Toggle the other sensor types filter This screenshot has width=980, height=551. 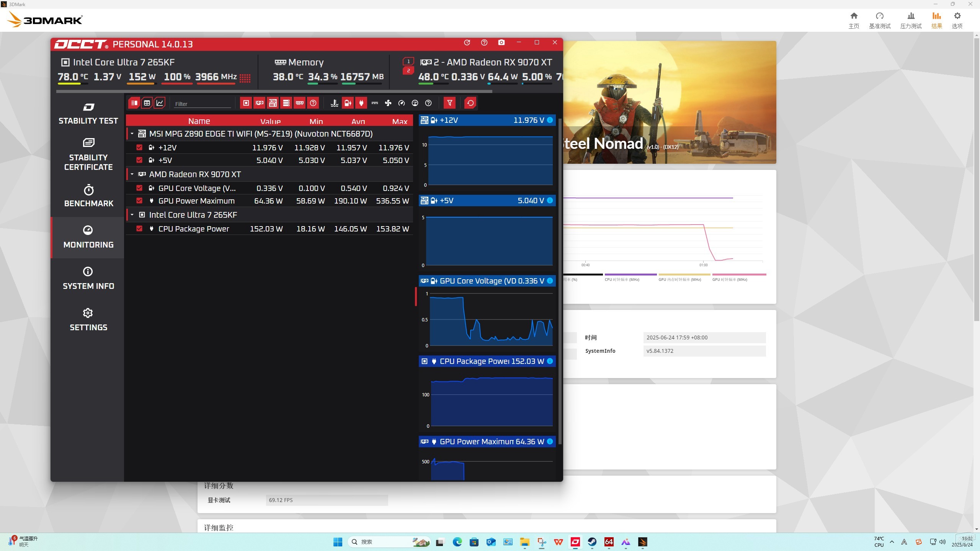428,103
